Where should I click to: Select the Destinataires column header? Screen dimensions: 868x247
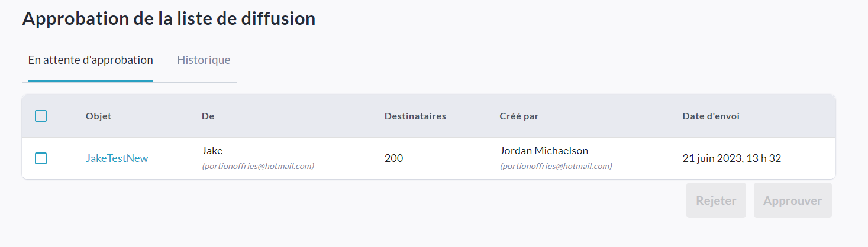point(415,116)
